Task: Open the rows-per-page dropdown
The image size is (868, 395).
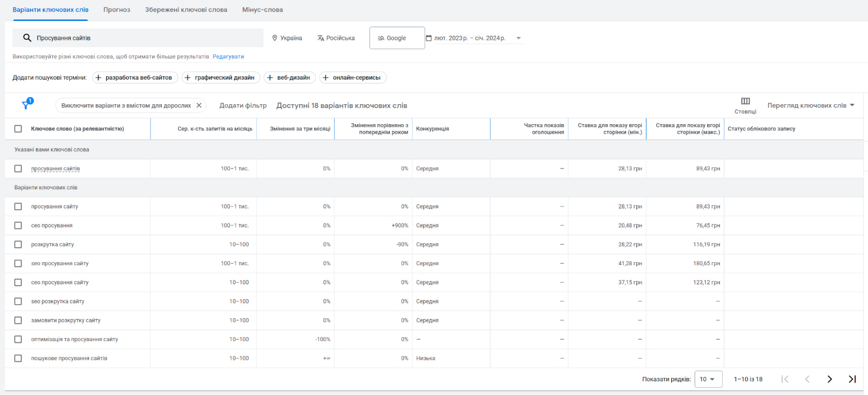Action: (708, 379)
